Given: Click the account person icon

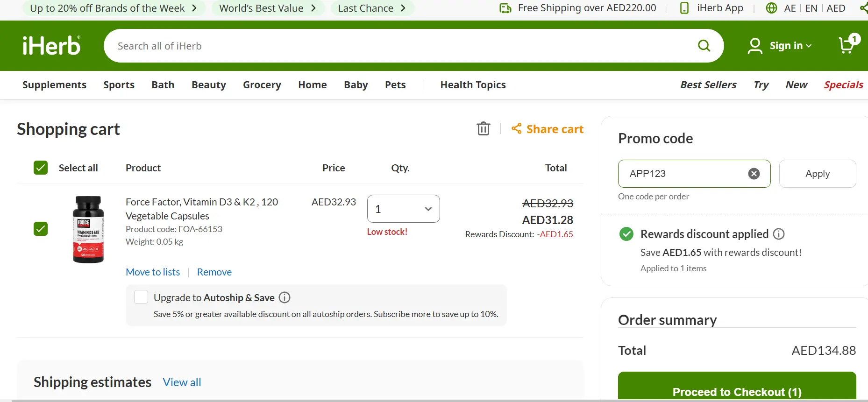Looking at the screenshot, I should 754,46.
